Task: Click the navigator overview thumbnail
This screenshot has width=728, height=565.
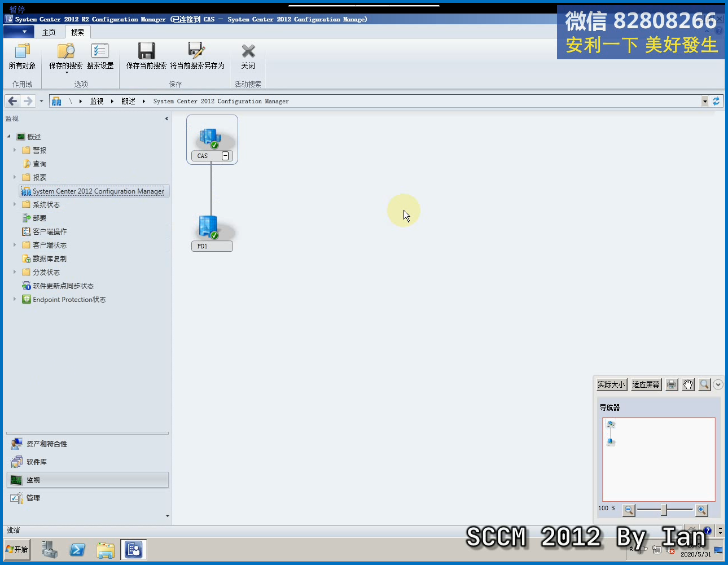Action: point(659,459)
